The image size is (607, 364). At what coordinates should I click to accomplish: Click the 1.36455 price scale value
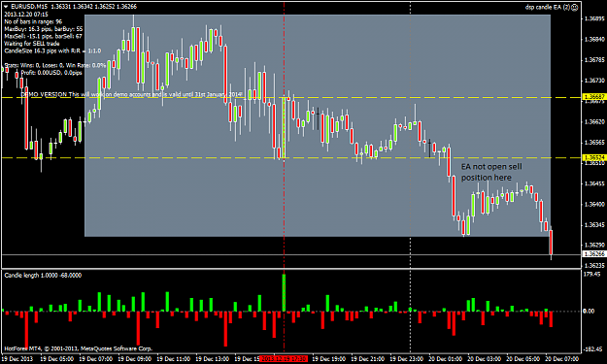coord(594,183)
